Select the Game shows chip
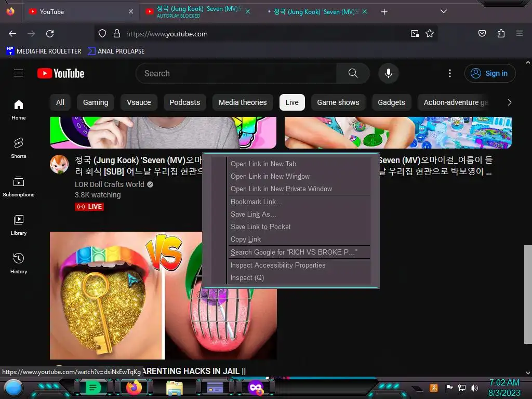The height and width of the screenshot is (399, 532). pyautogui.click(x=338, y=102)
